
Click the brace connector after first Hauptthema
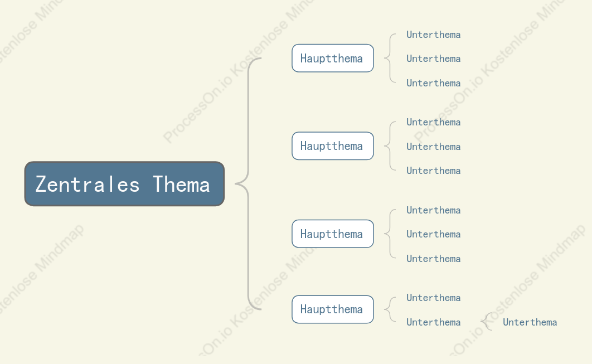coord(390,58)
